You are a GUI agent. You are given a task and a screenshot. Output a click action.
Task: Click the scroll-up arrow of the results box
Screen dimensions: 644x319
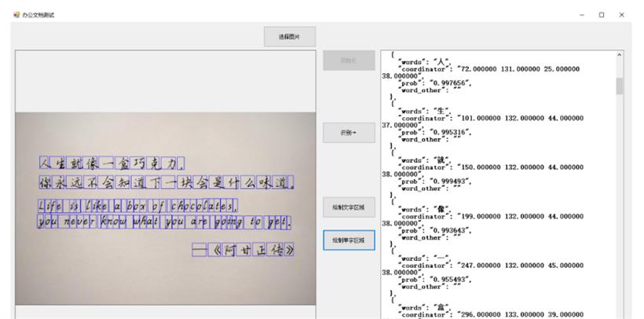point(620,55)
